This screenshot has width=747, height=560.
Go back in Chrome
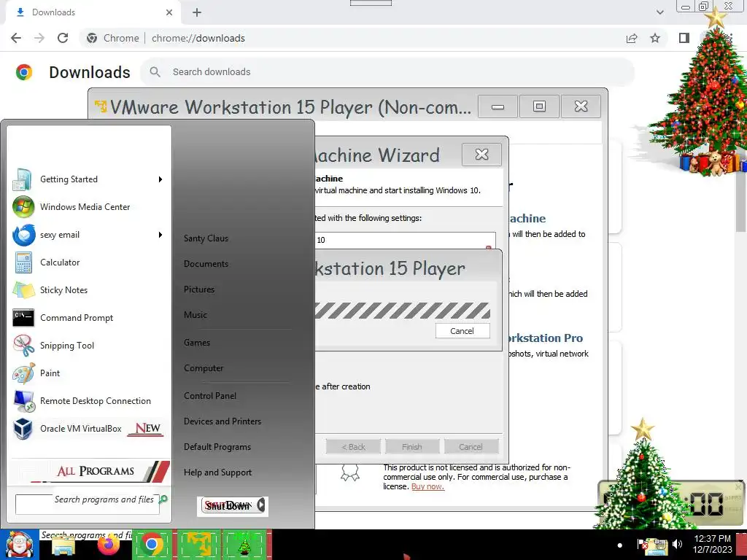point(16,38)
